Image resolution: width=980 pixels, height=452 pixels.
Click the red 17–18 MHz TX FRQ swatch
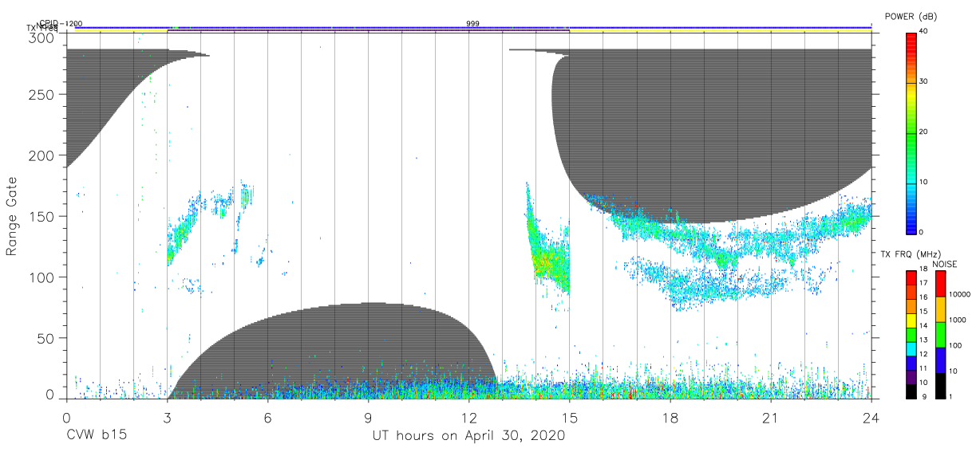pyautogui.click(x=911, y=278)
